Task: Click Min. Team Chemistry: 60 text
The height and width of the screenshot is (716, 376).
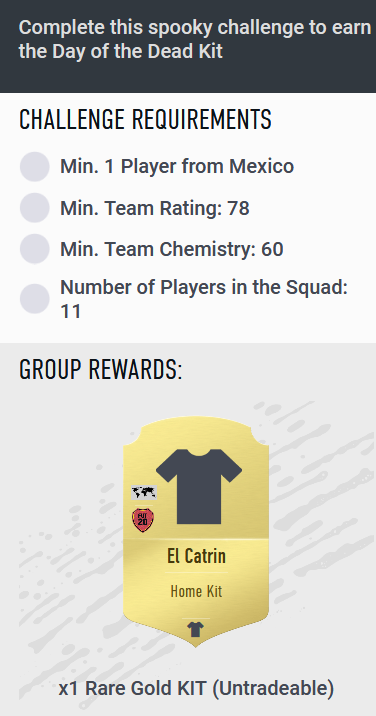Action: 172,249
